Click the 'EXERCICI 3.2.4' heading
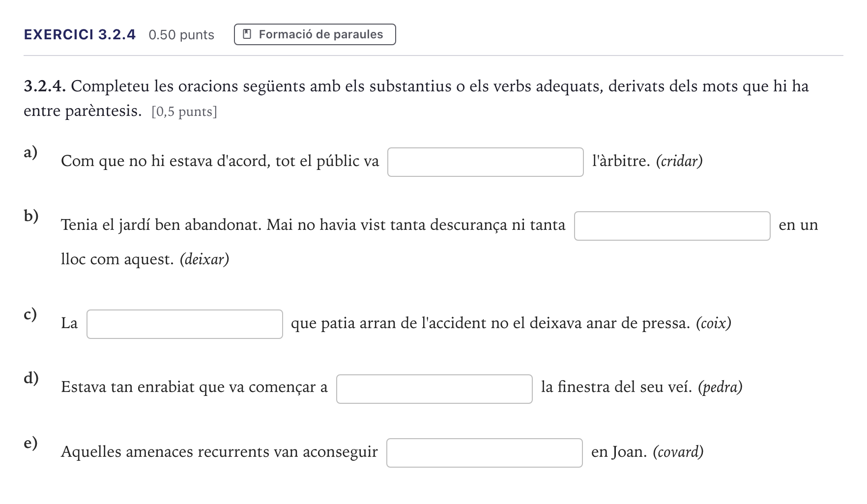 tap(80, 34)
